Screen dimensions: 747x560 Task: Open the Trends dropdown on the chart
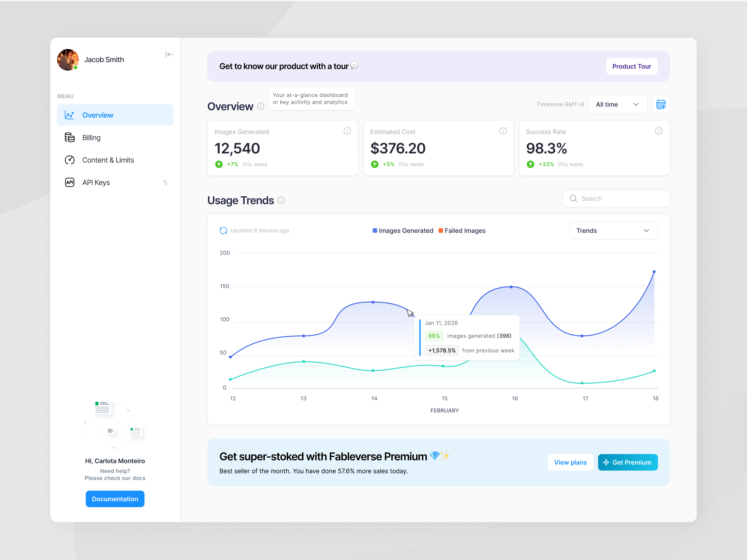coord(613,230)
